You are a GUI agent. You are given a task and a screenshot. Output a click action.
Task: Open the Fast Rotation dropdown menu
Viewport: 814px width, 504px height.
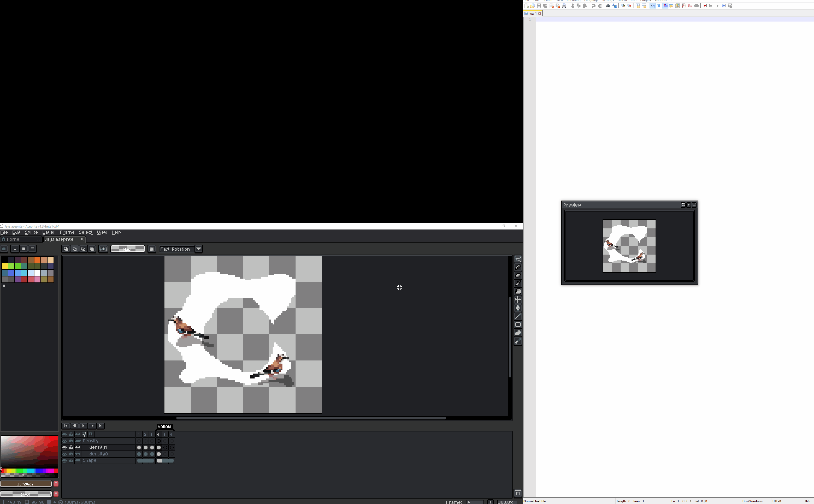coord(198,249)
